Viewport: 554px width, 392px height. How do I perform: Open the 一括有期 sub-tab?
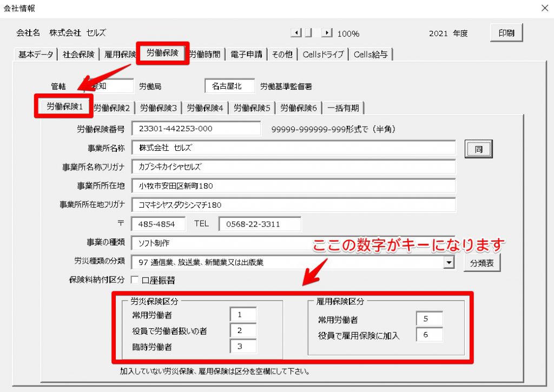(x=343, y=108)
